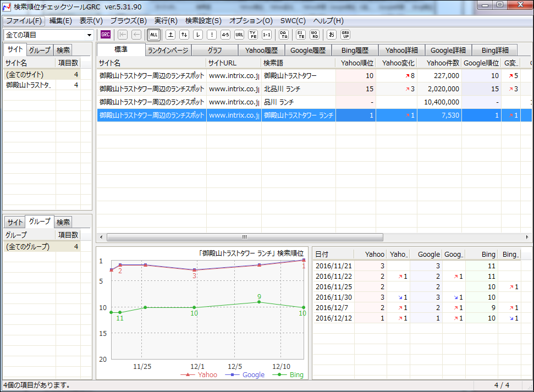Select the row with keyword 北品川 ランチ

tap(314, 89)
